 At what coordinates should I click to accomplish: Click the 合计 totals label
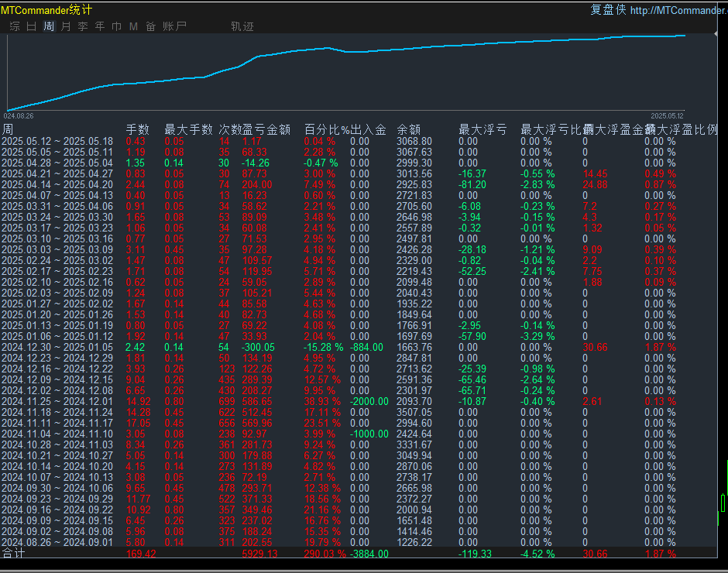[13, 554]
